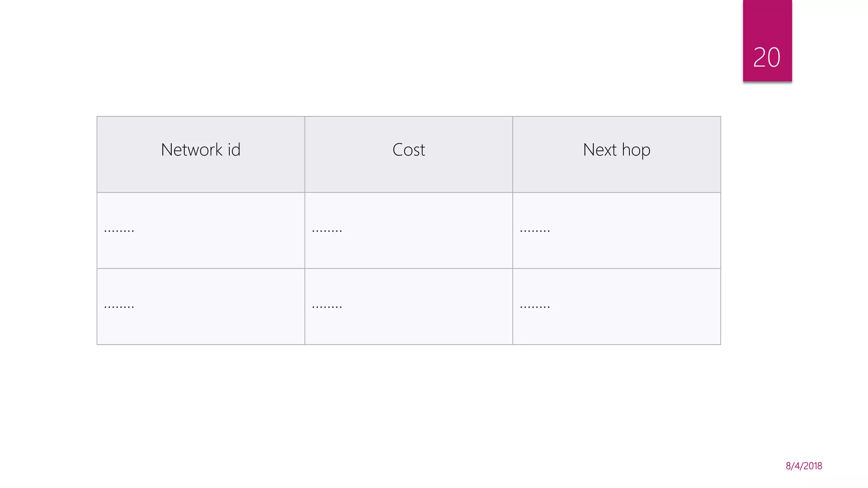Click the word 'hop' in Next hop header
The height and width of the screenshot is (488, 868).
[x=636, y=150]
